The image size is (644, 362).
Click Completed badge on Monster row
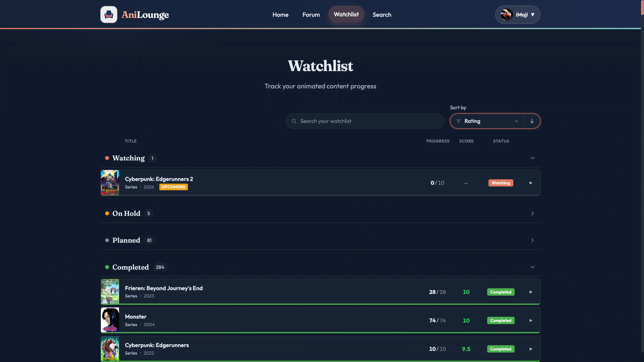(x=501, y=321)
